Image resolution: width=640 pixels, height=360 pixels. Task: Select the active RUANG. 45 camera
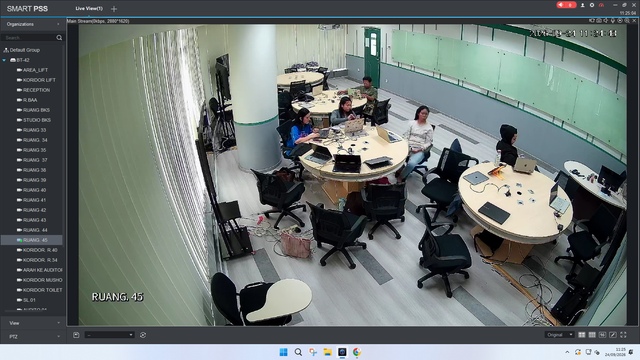click(32, 240)
